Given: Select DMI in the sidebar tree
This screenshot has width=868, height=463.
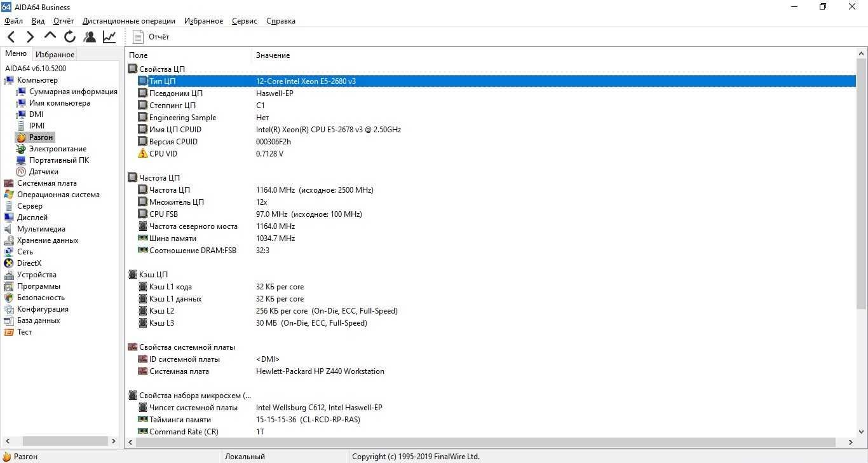Looking at the screenshot, I should pyautogui.click(x=36, y=114).
